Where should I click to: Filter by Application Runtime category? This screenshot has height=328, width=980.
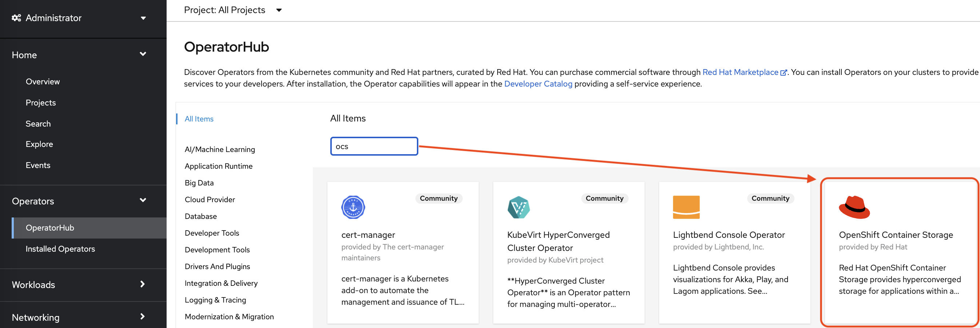[218, 166]
